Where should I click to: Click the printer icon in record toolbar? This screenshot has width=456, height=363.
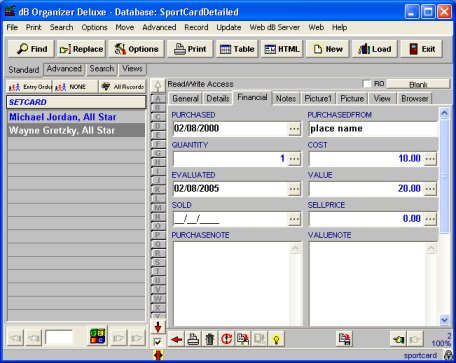[x=193, y=339]
